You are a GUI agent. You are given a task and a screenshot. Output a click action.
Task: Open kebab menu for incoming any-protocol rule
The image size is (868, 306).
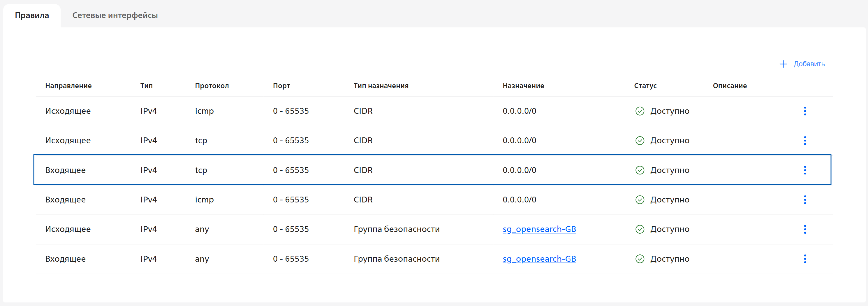click(805, 259)
